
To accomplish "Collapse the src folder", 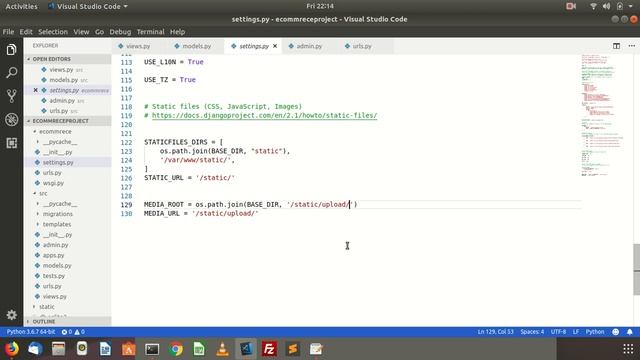I will (x=43, y=193).
